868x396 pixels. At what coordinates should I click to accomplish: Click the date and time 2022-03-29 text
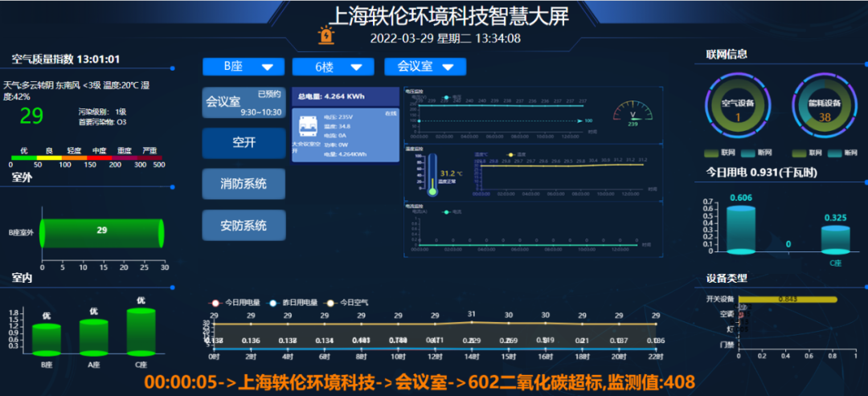445,39
